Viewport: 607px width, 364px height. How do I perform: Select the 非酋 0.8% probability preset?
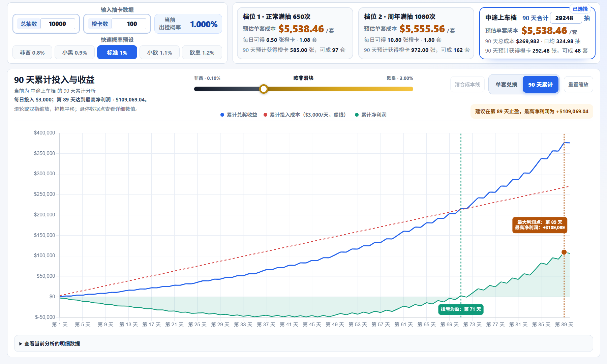32,53
